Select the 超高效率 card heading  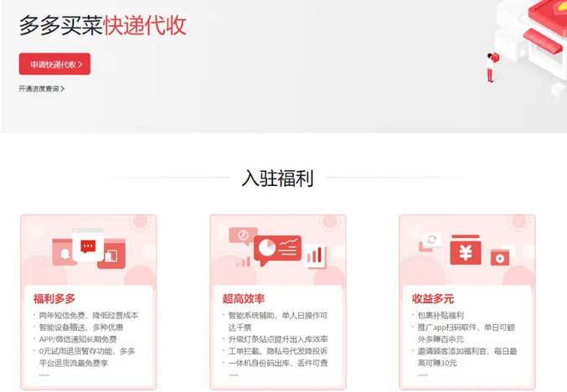click(244, 298)
